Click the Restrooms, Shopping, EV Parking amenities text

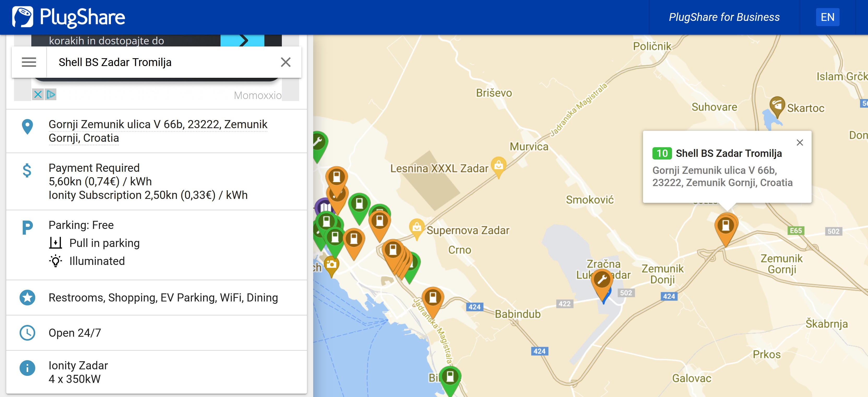coord(163,298)
